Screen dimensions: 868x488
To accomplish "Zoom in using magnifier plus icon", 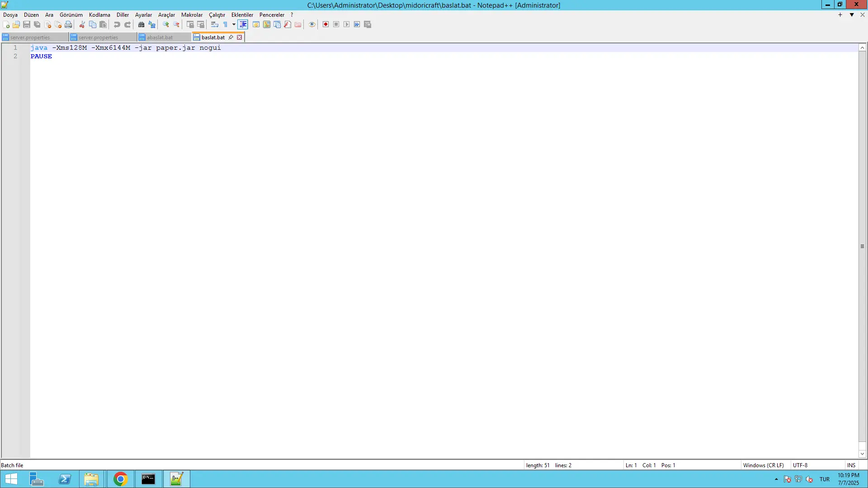I will pyautogui.click(x=166, y=24).
